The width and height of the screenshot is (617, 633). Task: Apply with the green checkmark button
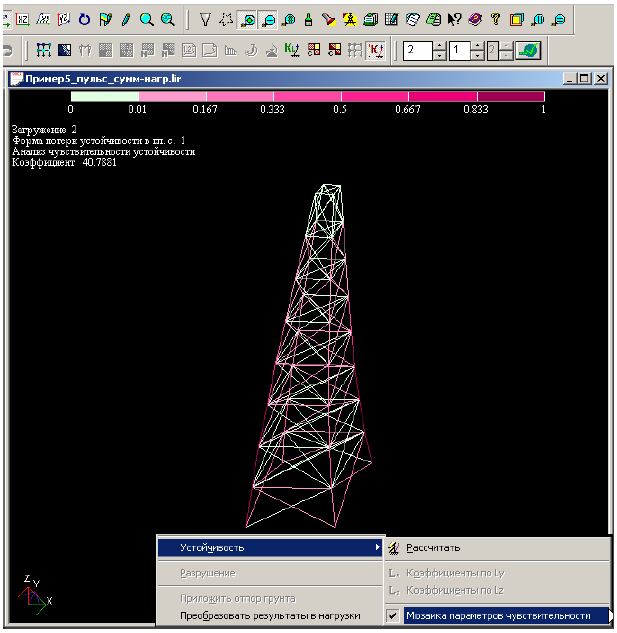pos(529,50)
